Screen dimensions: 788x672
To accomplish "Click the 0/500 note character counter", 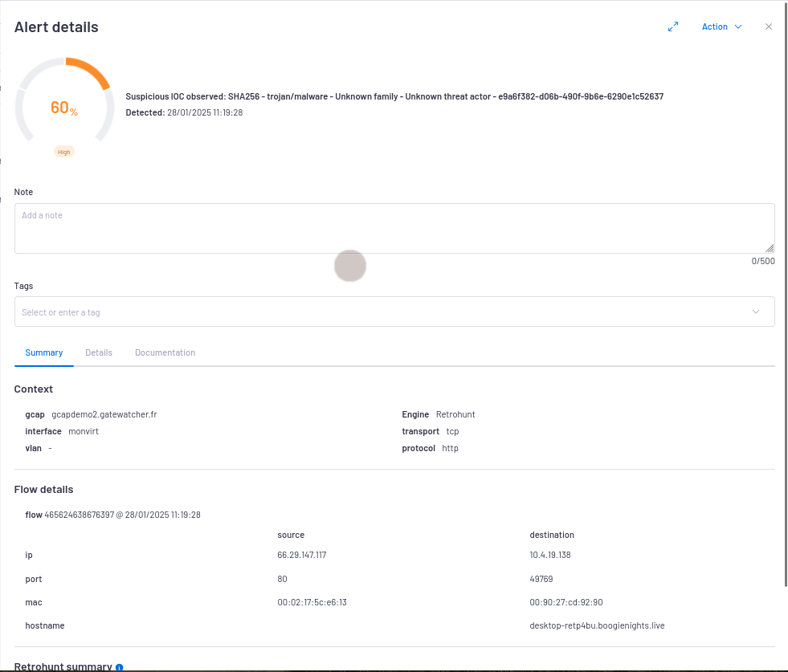I will coord(763,261).
